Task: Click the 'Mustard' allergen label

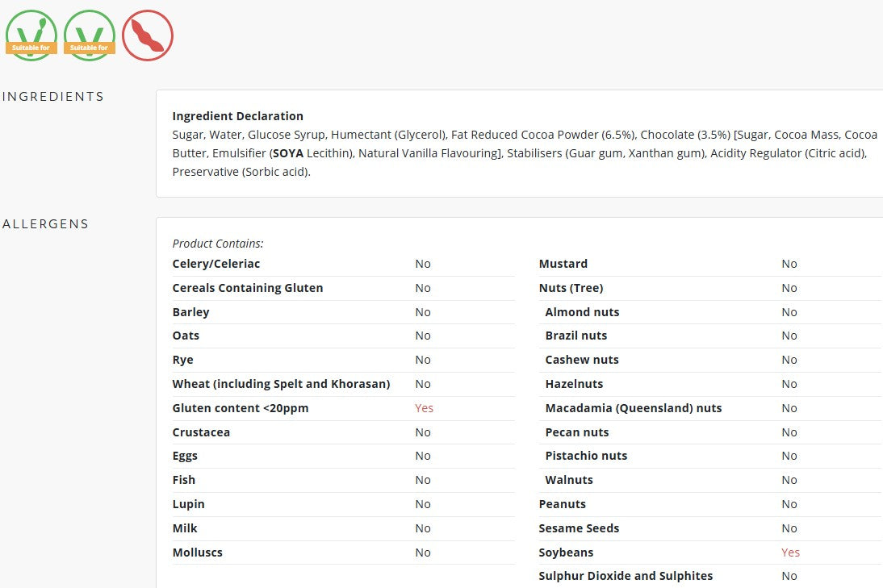Action: [x=563, y=264]
